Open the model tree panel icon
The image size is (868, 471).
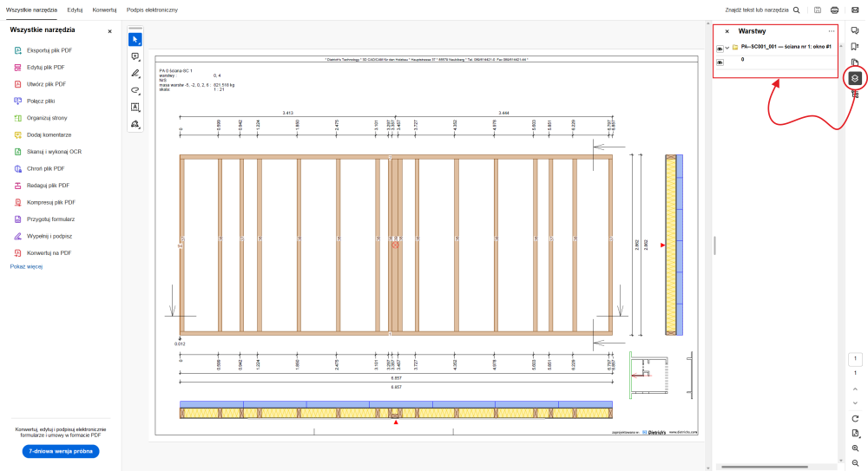[855, 95]
